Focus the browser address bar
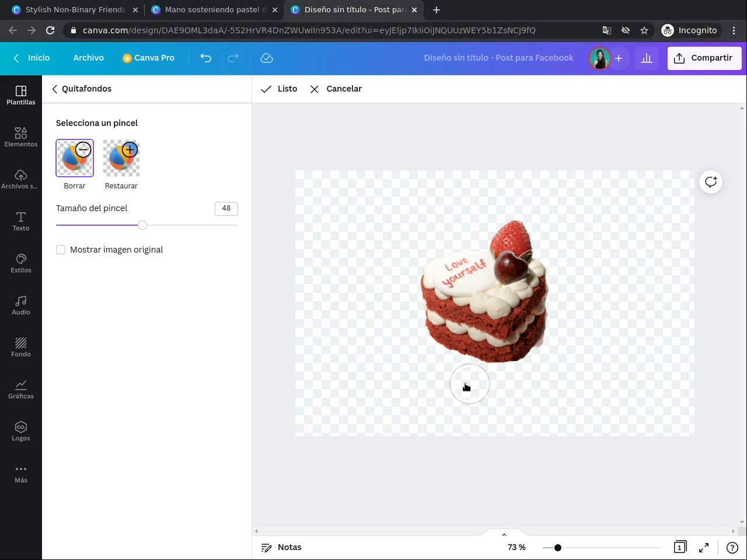The width and height of the screenshot is (747, 560). point(309,30)
